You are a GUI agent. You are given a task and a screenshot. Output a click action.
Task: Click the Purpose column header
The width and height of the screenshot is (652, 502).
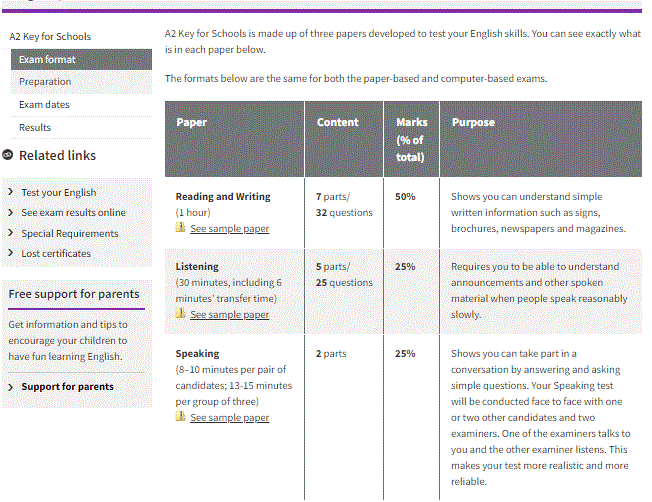[x=541, y=139]
